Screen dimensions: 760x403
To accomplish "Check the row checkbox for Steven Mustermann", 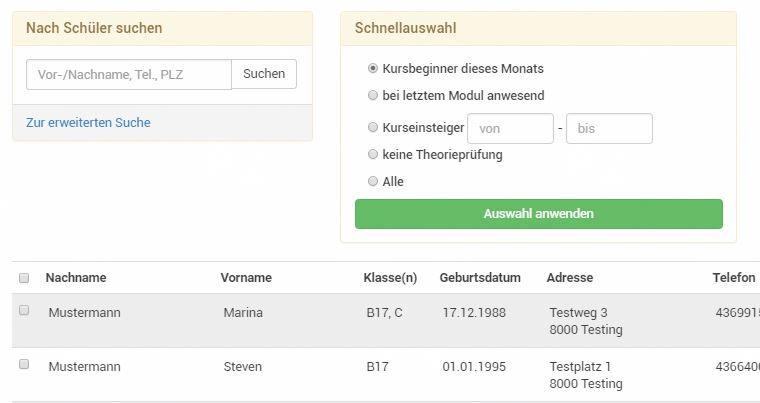I will coord(24,364).
